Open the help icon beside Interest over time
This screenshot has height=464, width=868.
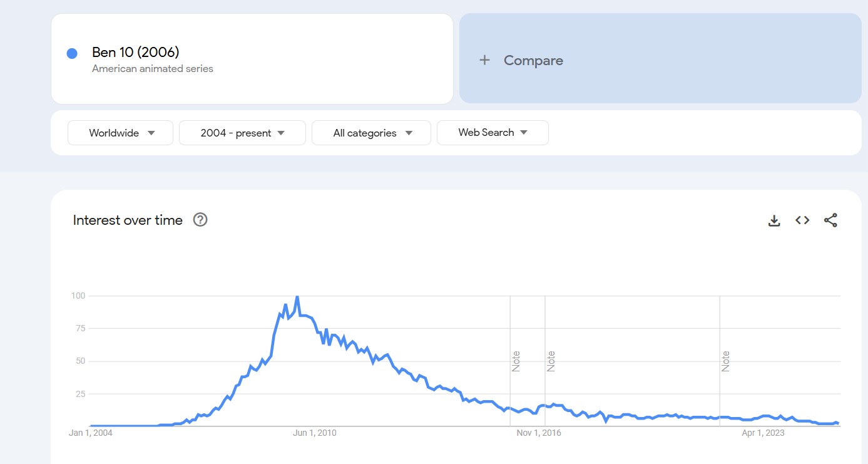tap(200, 220)
